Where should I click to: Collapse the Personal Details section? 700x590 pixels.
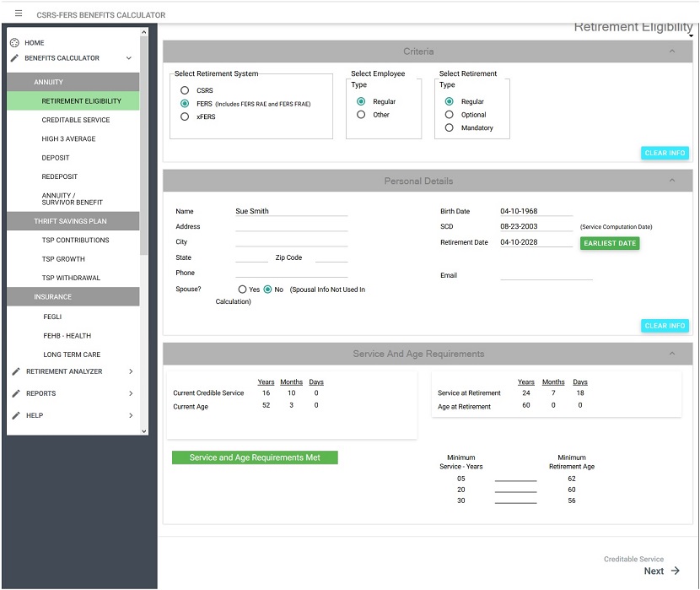click(x=672, y=181)
